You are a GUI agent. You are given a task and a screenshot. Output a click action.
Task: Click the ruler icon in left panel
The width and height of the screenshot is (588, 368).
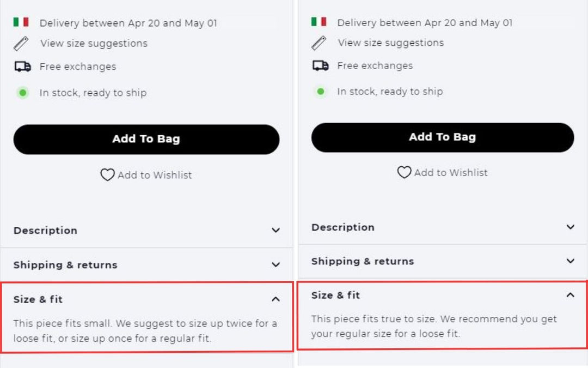[21, 43]
